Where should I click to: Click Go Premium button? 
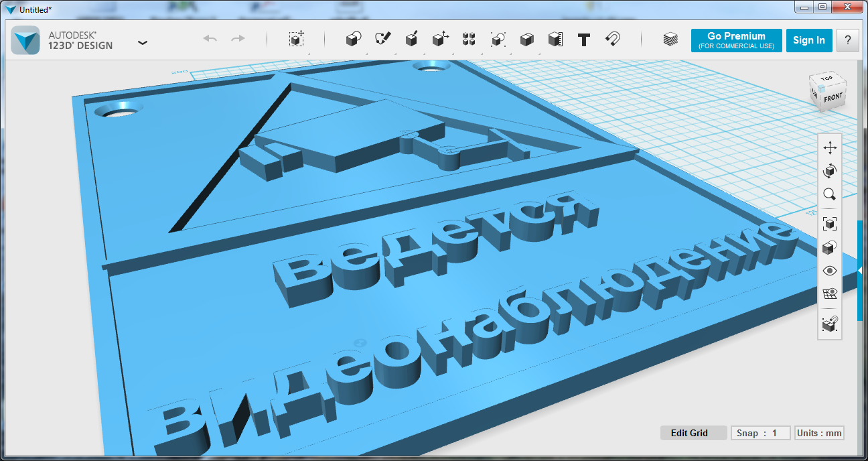(736, 40)
